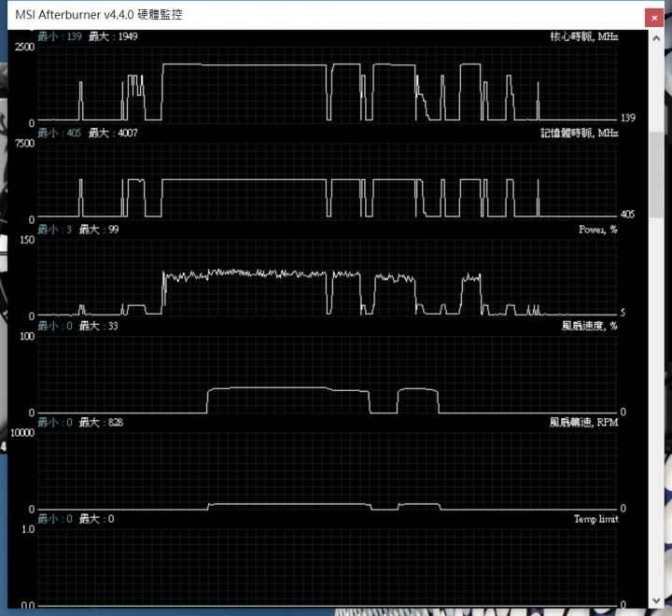Click the scrollbar down arrow

(656, 600)
